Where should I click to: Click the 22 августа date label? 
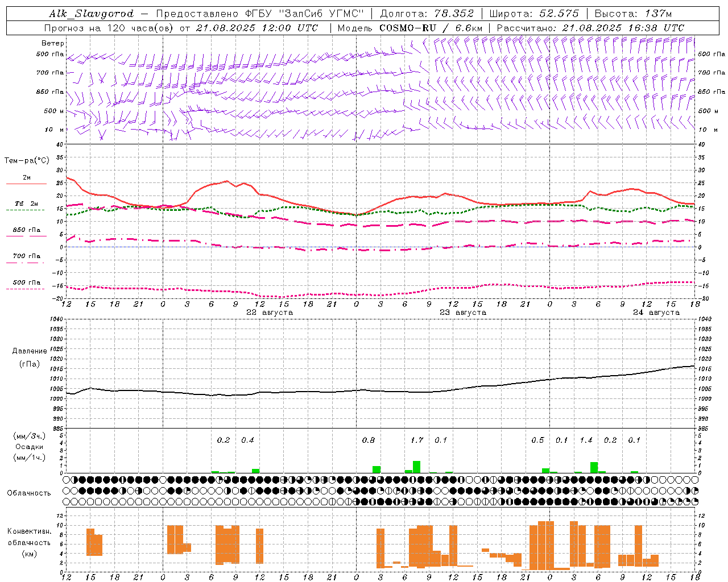[270, 313]
